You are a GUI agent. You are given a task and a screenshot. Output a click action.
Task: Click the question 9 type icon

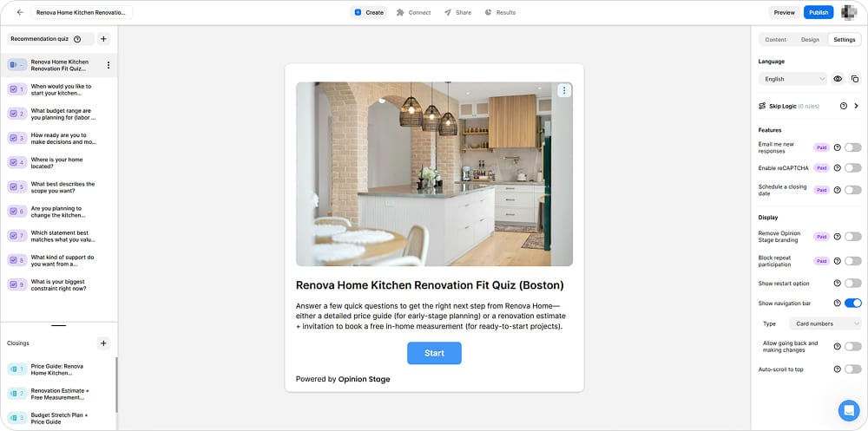(17, 284)
